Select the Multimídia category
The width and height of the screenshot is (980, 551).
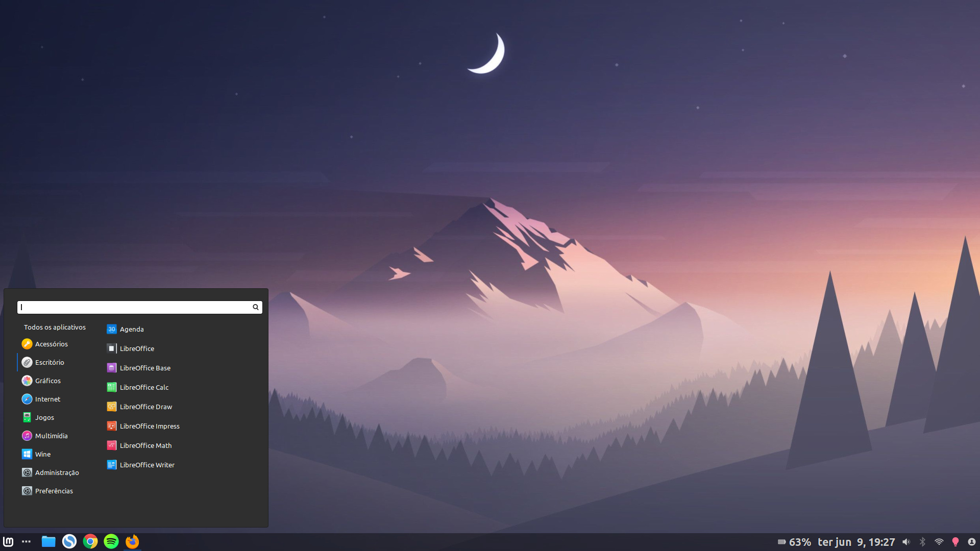pos(51,436)
